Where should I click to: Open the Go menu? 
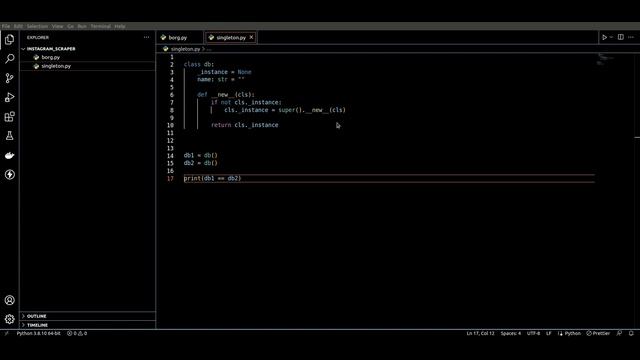(x=71, y=26)
